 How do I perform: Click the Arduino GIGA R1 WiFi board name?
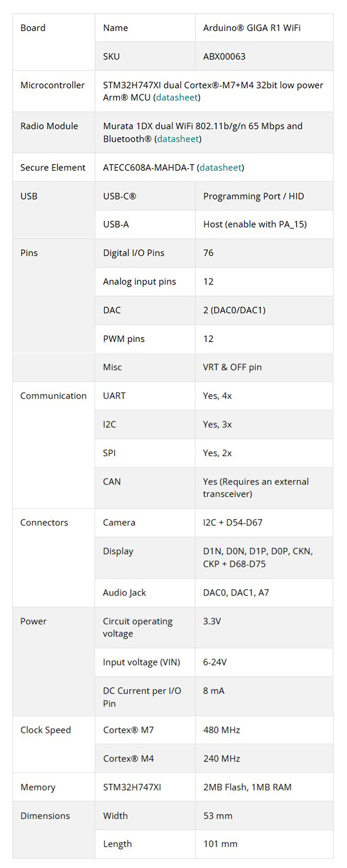pyautogui.click(x=252, y=28)
